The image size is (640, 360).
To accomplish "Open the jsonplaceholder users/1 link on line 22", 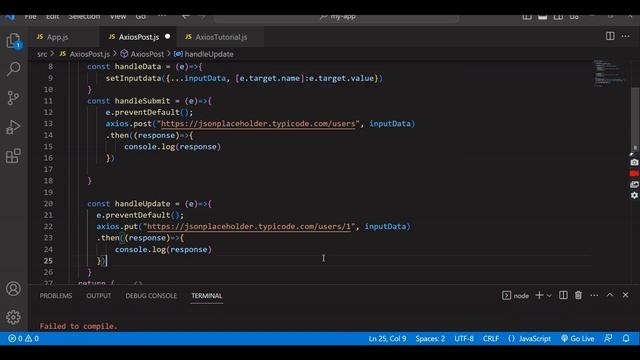I will (x=249, y=227).
